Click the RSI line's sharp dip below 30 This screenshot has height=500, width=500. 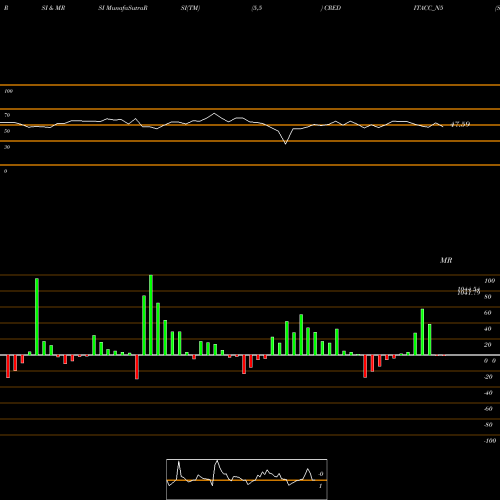pyautogui.click(x=285, y=143)
